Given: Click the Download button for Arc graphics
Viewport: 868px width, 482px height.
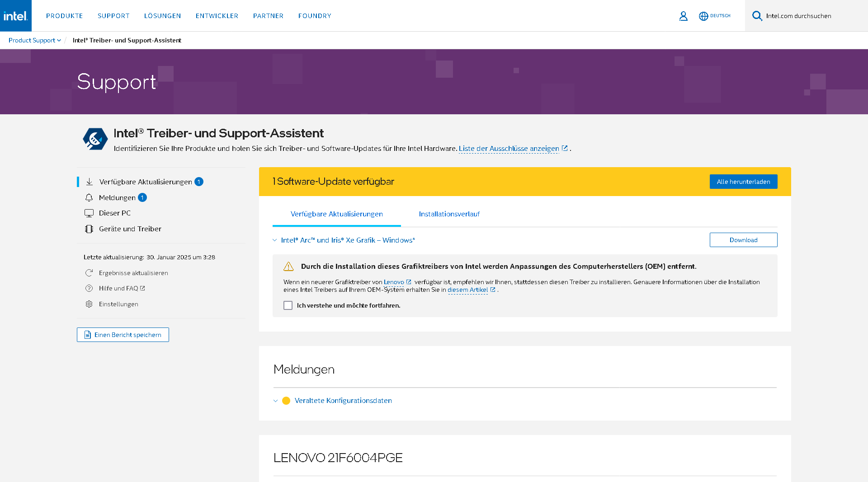Looking at the screenshot, I should [x=744, y=240].
